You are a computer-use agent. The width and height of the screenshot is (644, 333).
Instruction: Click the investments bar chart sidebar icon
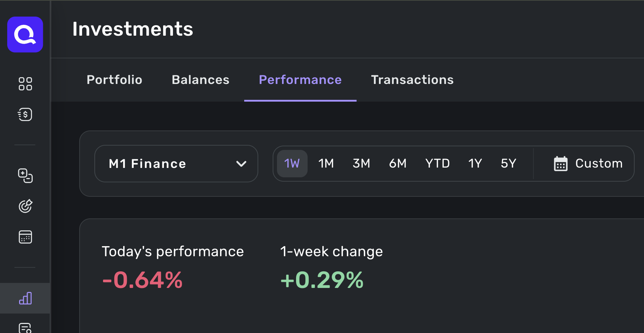coord(25,298)
